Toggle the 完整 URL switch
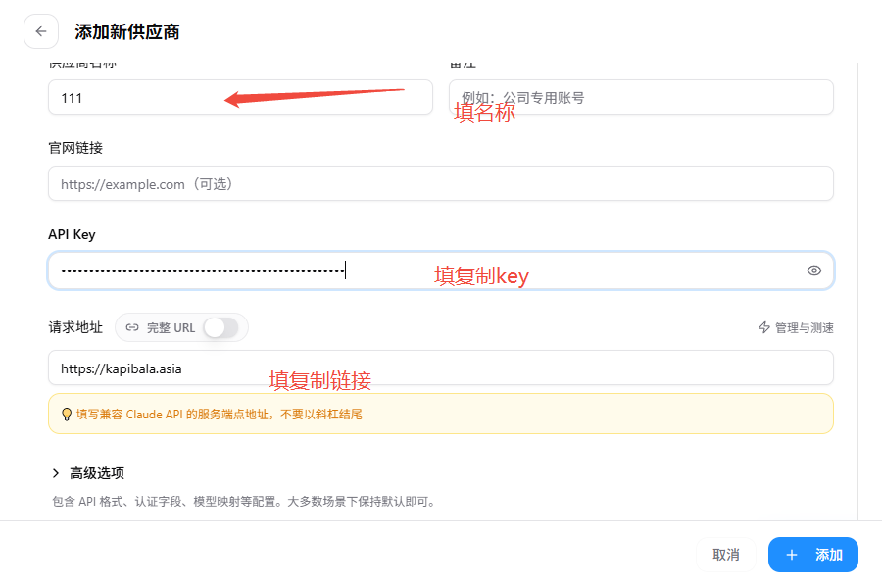This screenshot has height=588, width=882. click(220, 327)
